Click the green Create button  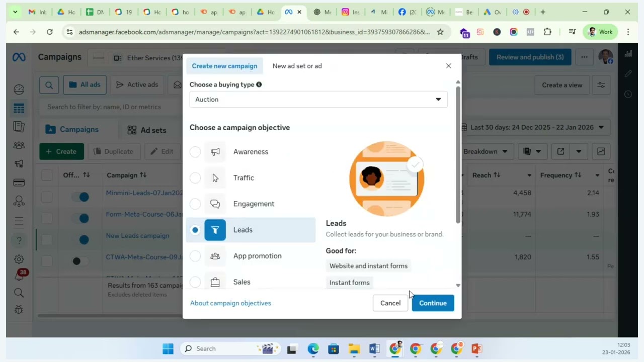click(x=61, y=151)
